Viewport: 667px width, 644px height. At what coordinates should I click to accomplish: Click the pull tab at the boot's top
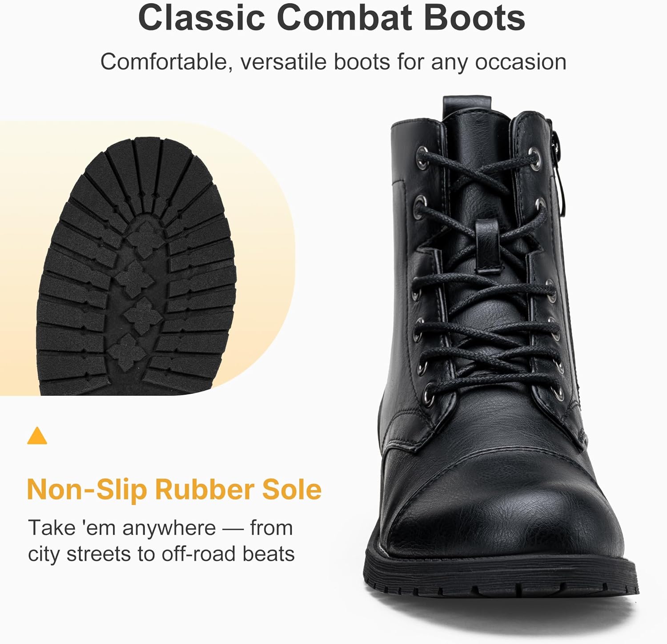click(x=467, y=105)
